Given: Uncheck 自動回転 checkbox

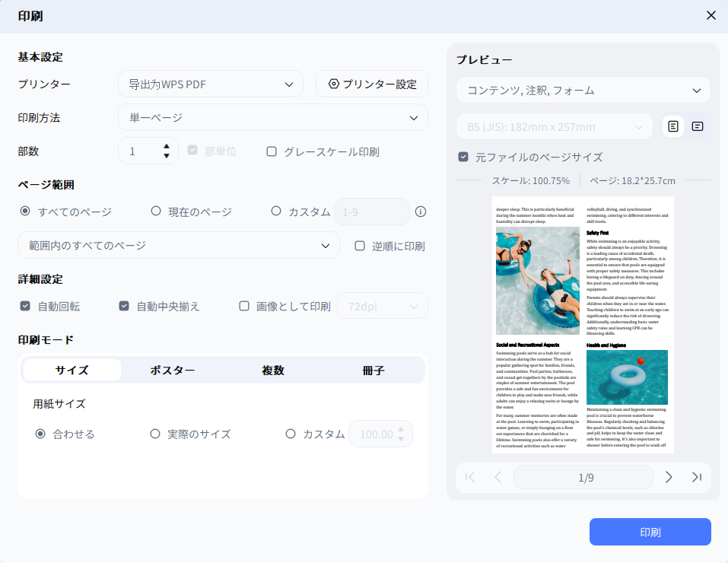Looking at the screenshot, I should click(x=25, y=306).
